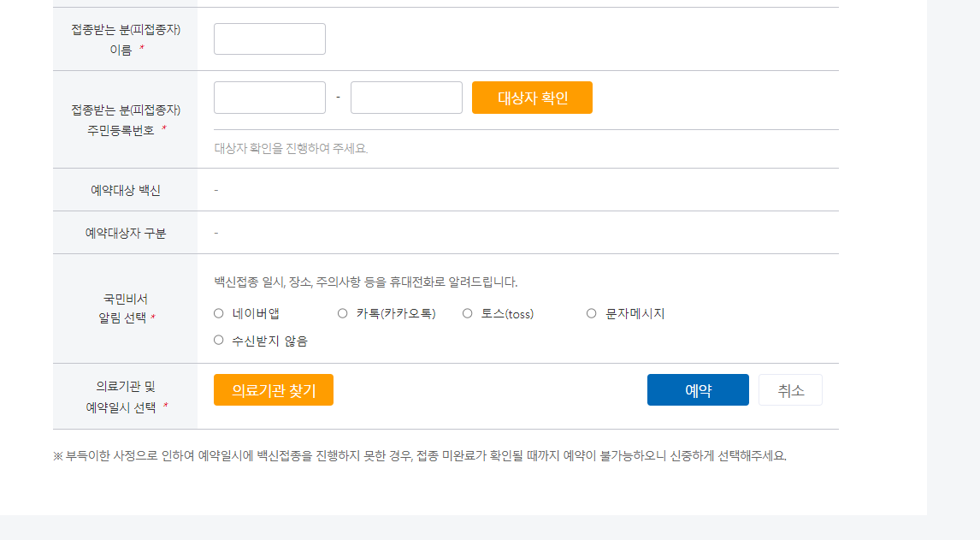Select the 수신받지 않음 radio button

coord(219,341)
